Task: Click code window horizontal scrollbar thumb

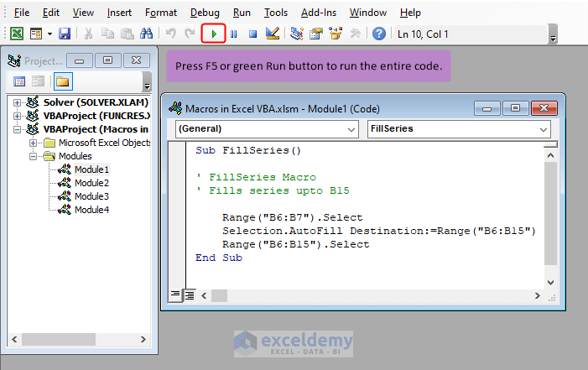Action: click(219, 295)
